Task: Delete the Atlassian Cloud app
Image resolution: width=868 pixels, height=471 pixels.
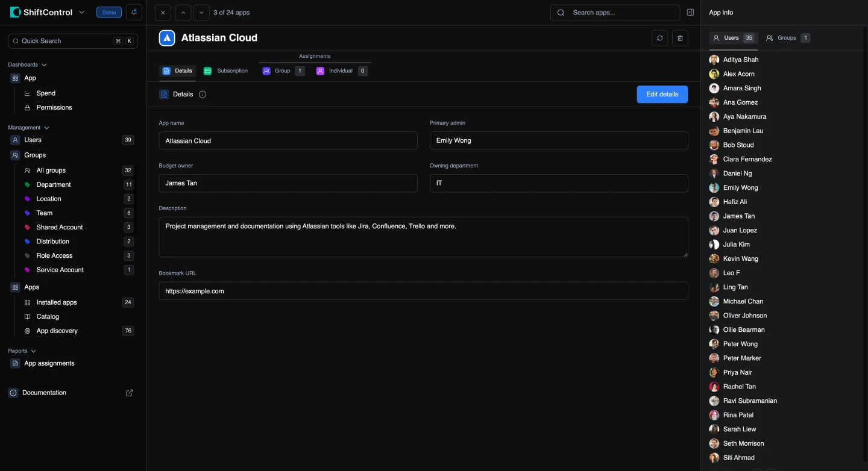Action: pyautogui.click(x=680, y=38)
